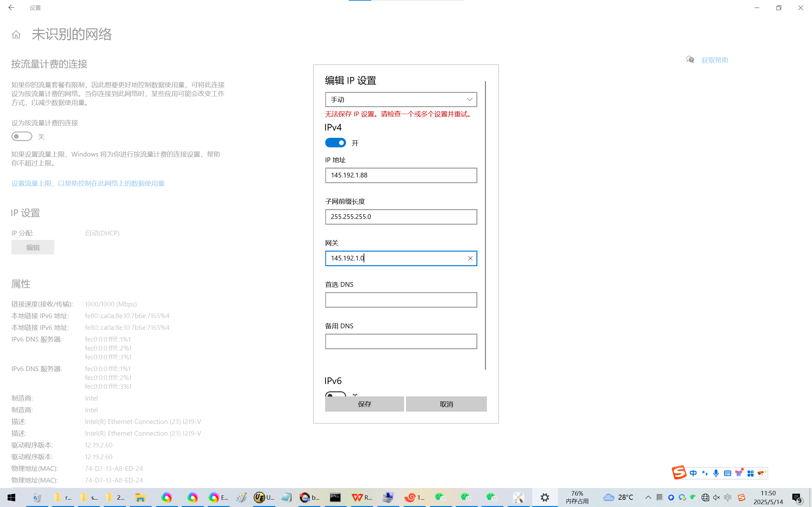Click the 取消 button
This screenshot has width=812, height=507.
[x=446, y=404]
